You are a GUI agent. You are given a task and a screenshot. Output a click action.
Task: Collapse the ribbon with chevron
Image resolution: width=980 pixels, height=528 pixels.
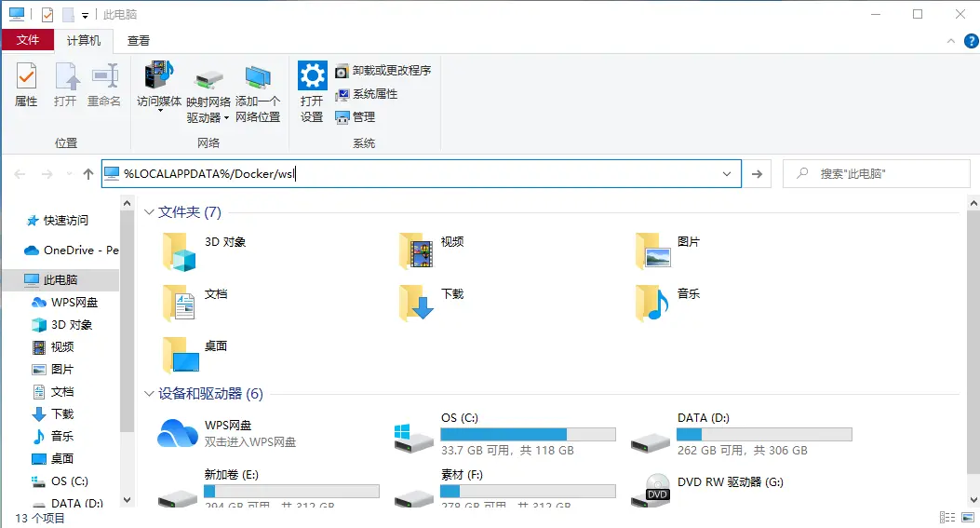[950, 41]
